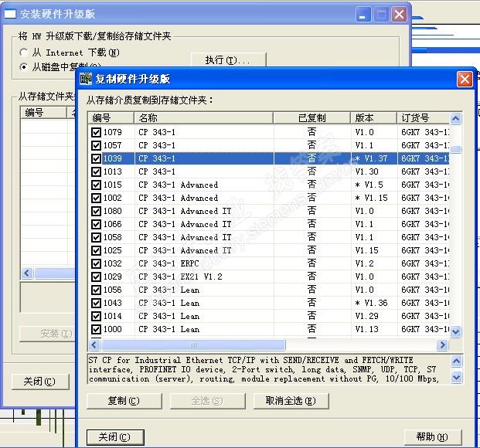This screenshot has width=480, height=448.
Task: Sort by the 订货号 column header
Action: (x=423, y=118)
